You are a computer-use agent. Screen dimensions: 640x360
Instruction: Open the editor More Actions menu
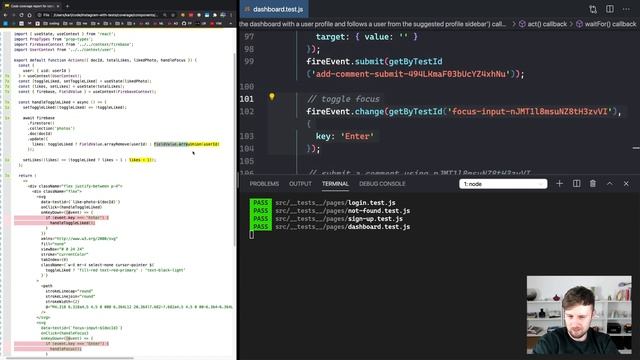coord(626,9)
